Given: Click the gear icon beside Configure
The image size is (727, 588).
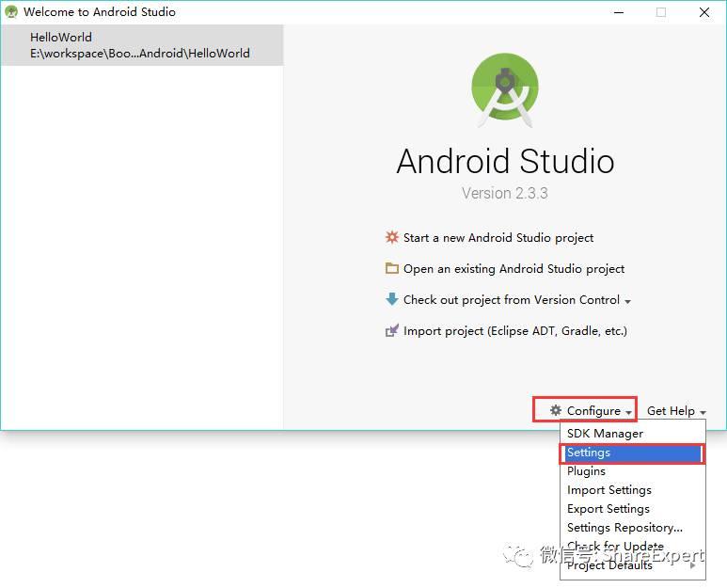Looking at the screenshot, I should click(556, 410).
